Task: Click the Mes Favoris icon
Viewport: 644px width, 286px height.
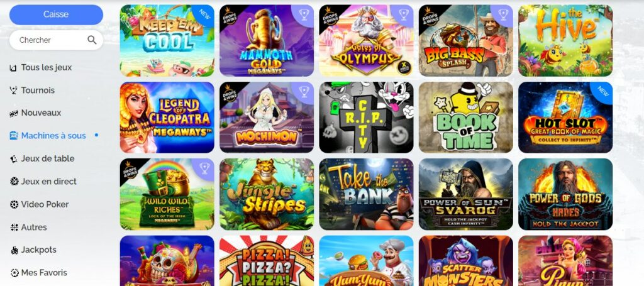Action: point(14,273)
